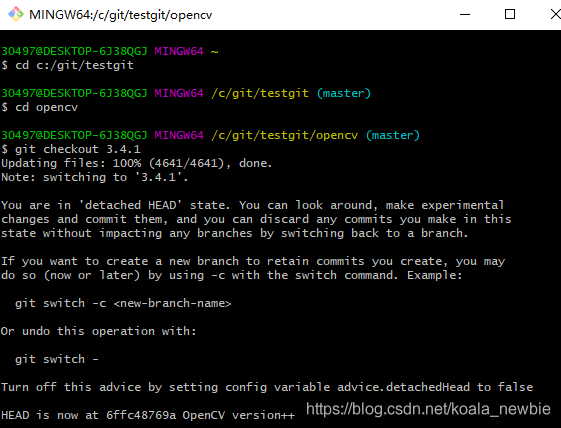The height and width of the screenshot is (428, 561).
Task: Maximize the MINGW64 terminal window
Action: click(509, 15)
